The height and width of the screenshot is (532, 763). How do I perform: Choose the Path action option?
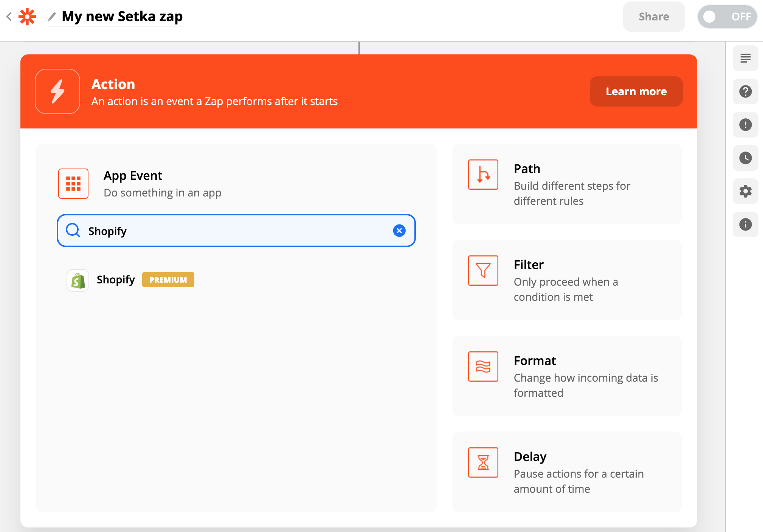[x=567, y=184]
